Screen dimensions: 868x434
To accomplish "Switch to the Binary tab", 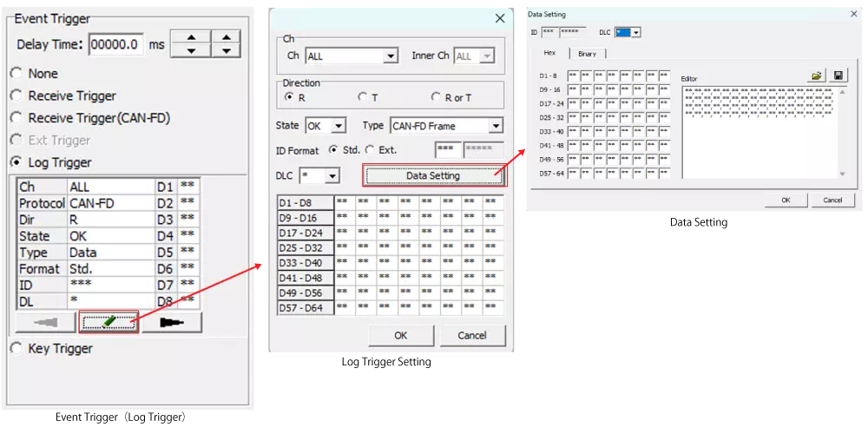I will [x=587, y=54].
